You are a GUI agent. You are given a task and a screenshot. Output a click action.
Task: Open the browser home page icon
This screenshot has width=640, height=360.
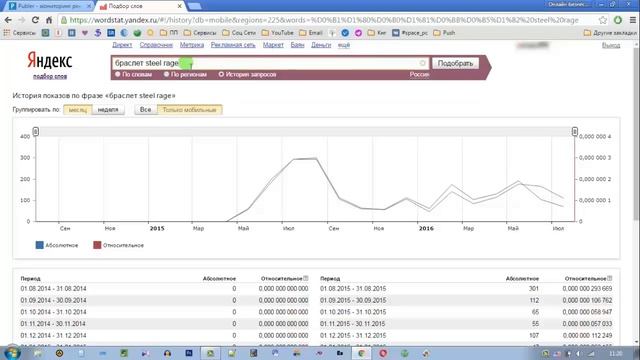pos(49,20)
